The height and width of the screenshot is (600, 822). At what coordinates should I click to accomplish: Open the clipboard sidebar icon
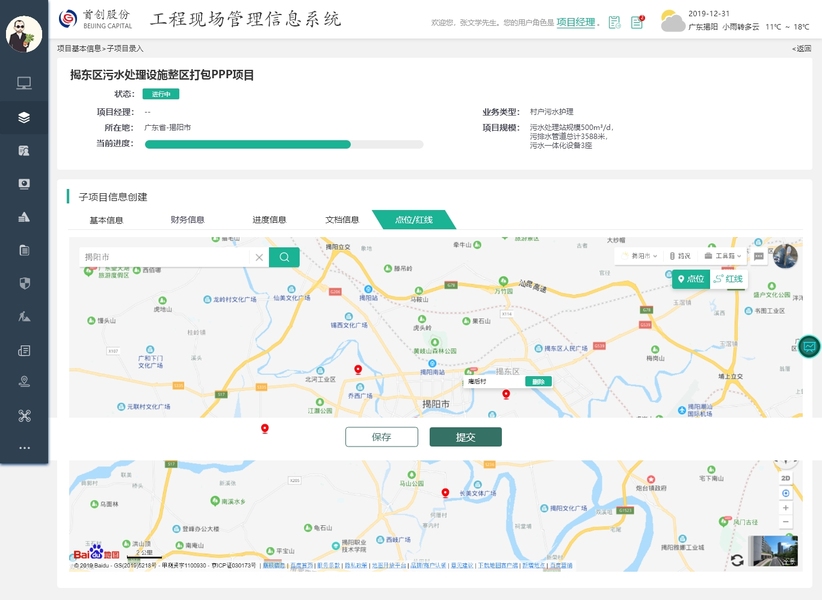24,250
